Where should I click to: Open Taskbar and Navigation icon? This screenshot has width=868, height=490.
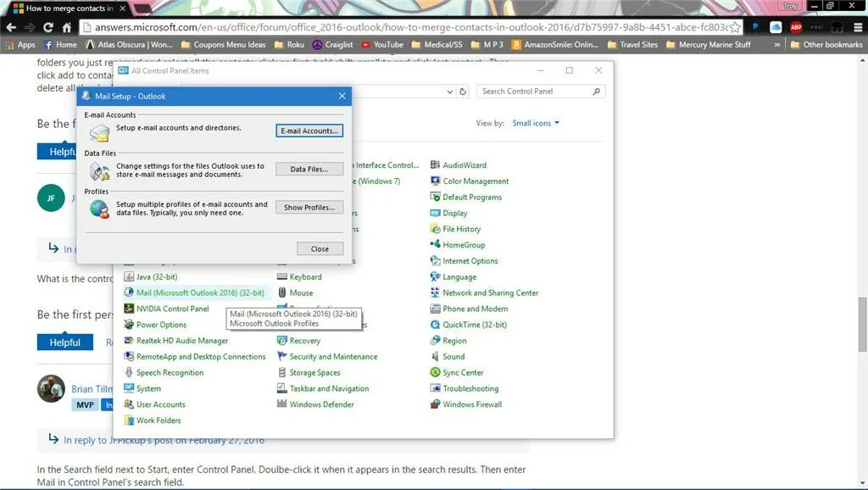[x=323, y=388]
